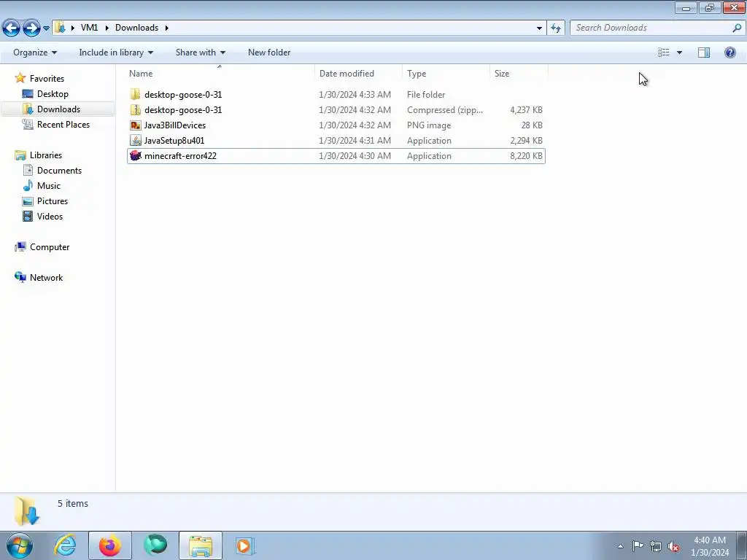The height and width of the screenshot is (560, 747).
Task: Sort files by the Type column
Action: (x=446, y=74)
